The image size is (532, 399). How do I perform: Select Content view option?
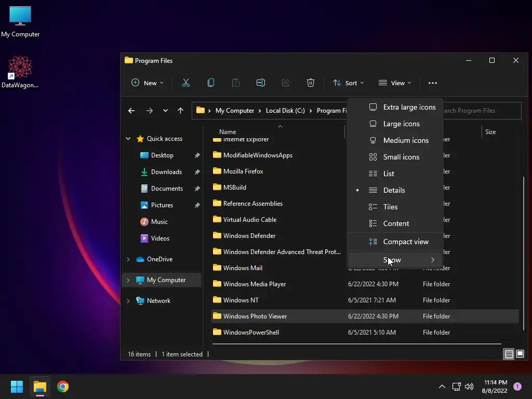pos(395,223)
